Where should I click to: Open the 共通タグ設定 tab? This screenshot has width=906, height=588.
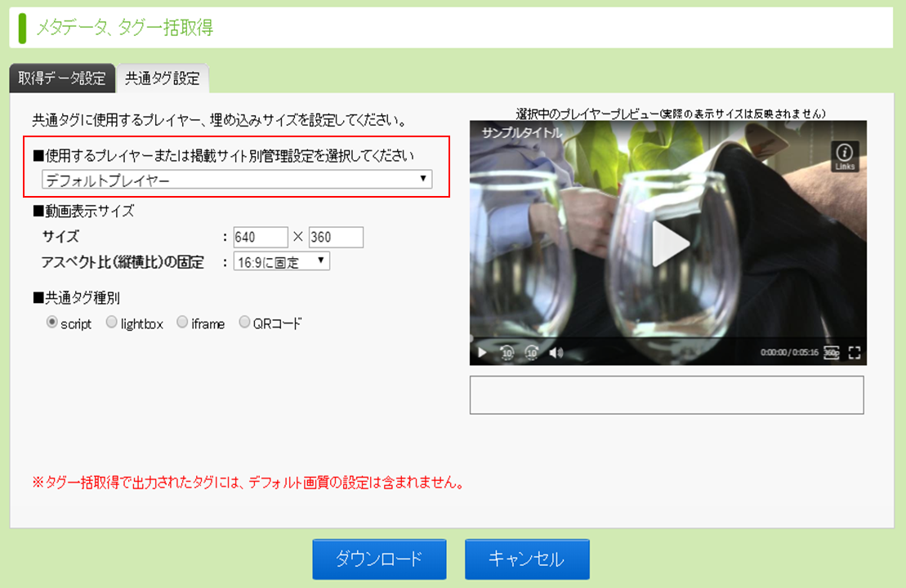(163, 78)
